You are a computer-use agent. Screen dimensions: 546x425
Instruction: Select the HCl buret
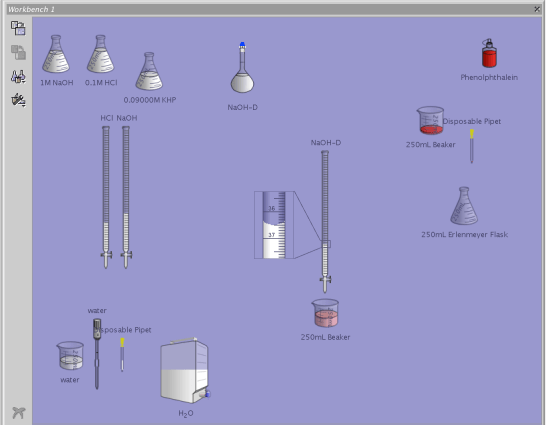pos(106,197)
